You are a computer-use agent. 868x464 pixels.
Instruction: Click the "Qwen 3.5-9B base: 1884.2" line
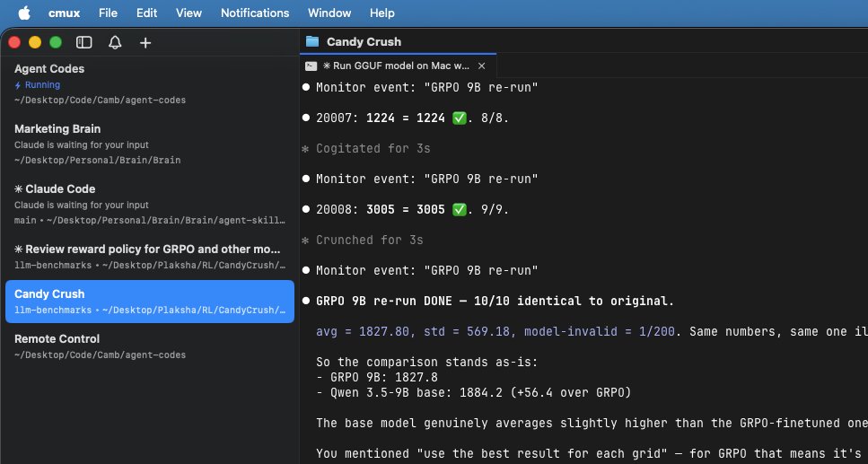pyautogui.click(x=473, y=392)
